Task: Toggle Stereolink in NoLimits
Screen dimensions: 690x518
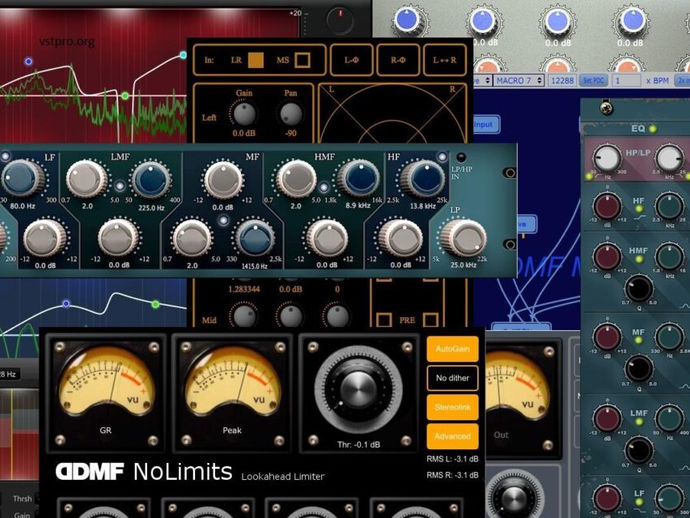Action: pos(452,407)
